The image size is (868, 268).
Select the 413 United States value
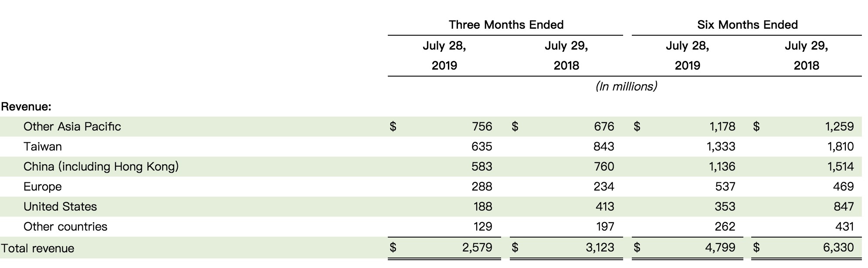(605, 207)
